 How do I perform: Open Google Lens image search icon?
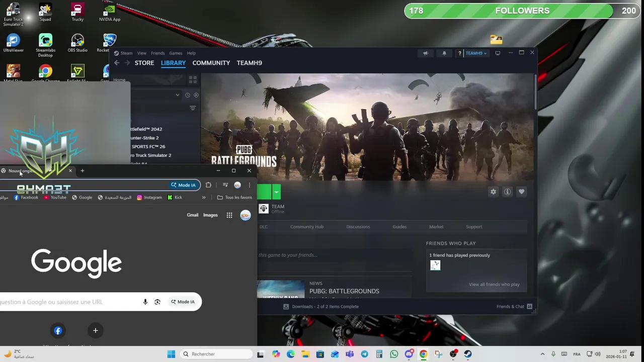tap(157, 302)
